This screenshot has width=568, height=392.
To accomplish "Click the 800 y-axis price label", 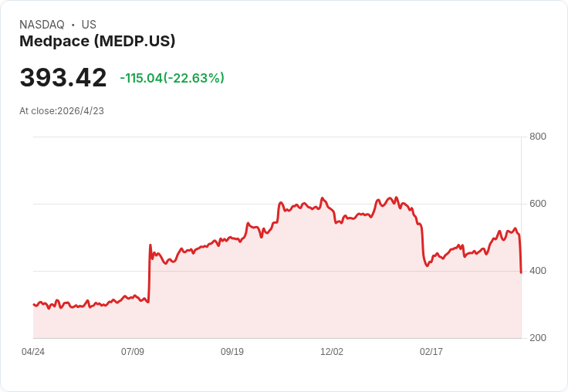I will pos(537,137).
